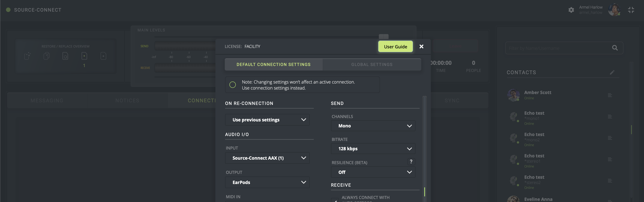Screen dimensions: 644x202
Task: Open menu icon for Echo test *stereo1
Action: (x=610, y=159)
